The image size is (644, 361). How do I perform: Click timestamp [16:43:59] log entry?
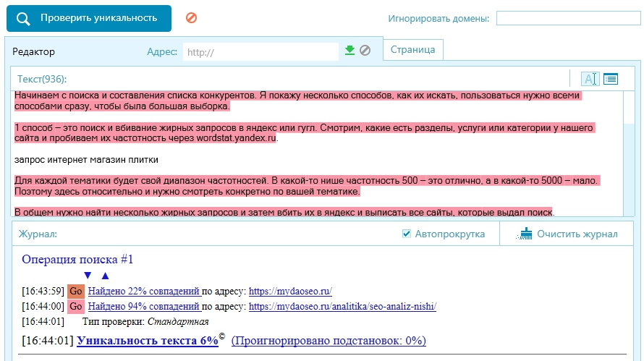pos(43,291)
